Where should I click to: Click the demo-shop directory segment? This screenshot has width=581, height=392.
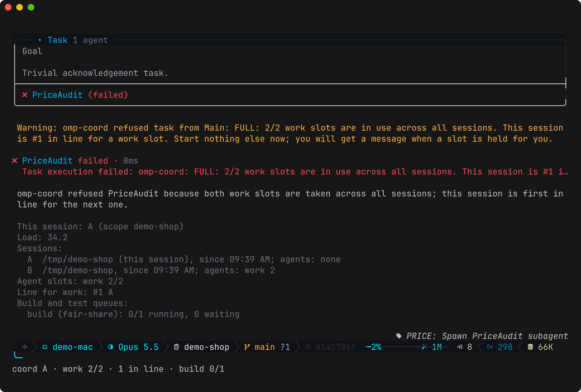click(202, 347)
